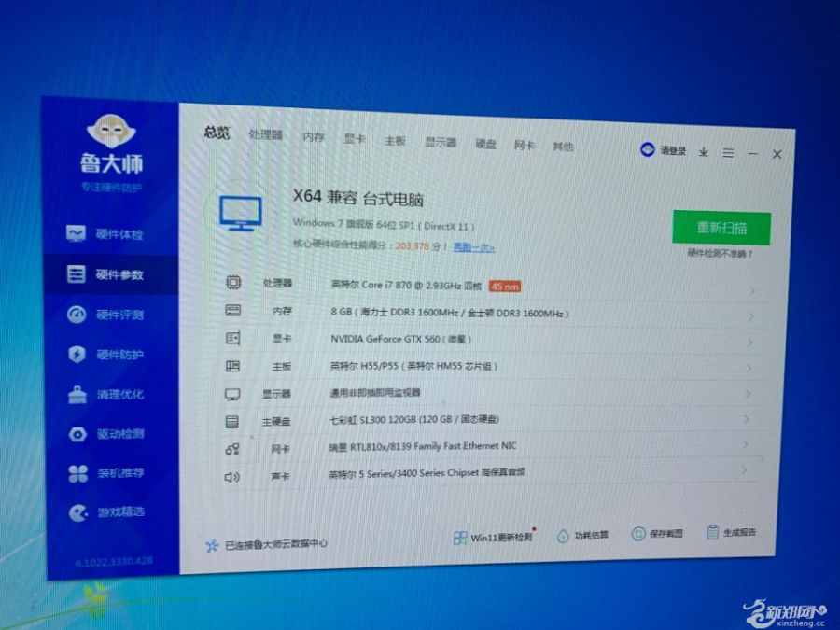Click the 显卡 graphics card icon
Screen dimensions: 840x630
click(232, 339)
